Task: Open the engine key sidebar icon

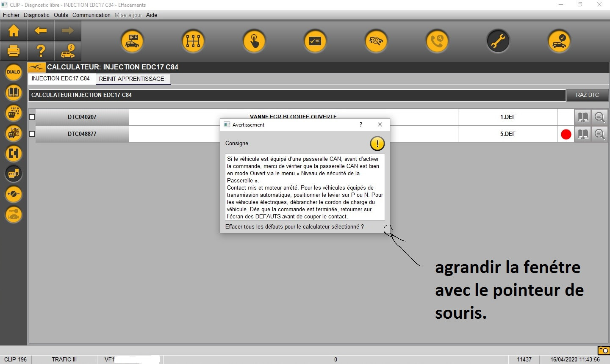Action: pos(14,215)
